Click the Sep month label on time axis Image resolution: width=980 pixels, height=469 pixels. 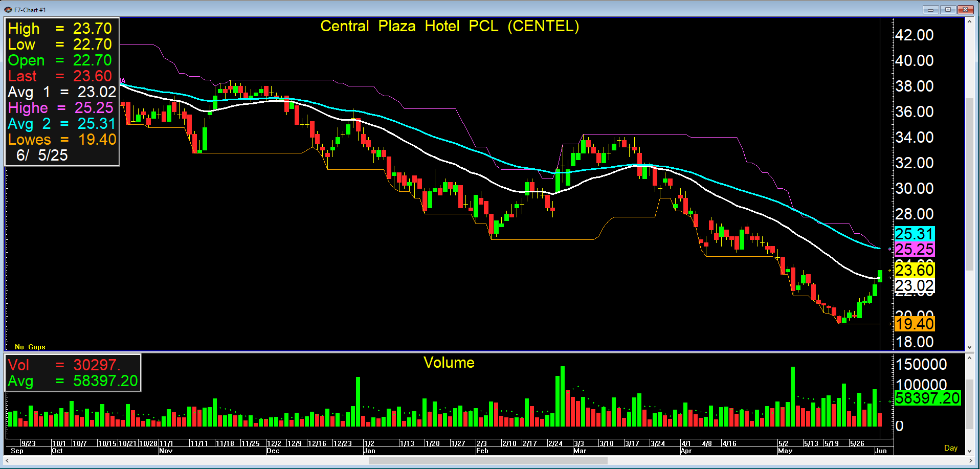coord(17,451)
